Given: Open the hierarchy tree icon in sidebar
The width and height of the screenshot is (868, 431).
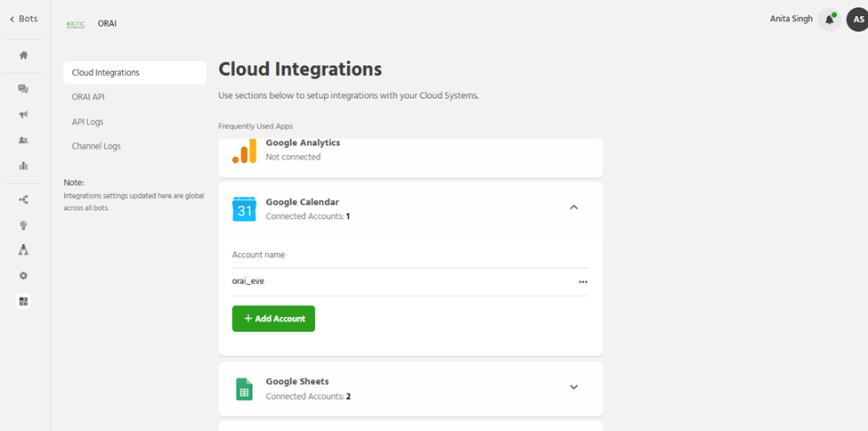Looking at the screenshot, I should click(x=24, y=250).
